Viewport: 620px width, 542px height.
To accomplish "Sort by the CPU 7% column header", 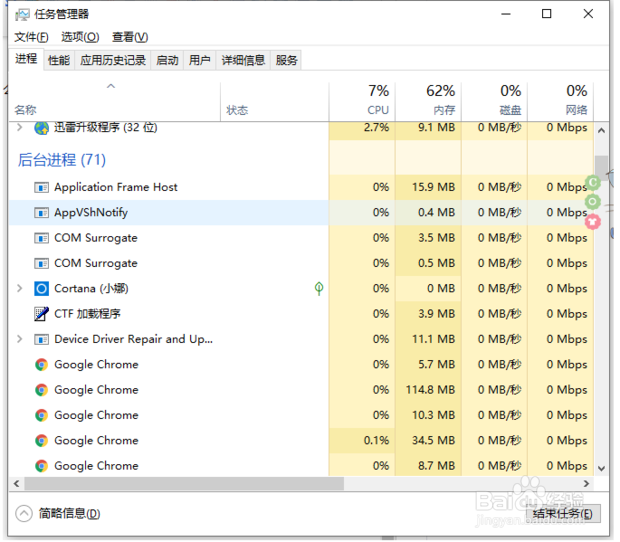I will pos(362,102).
